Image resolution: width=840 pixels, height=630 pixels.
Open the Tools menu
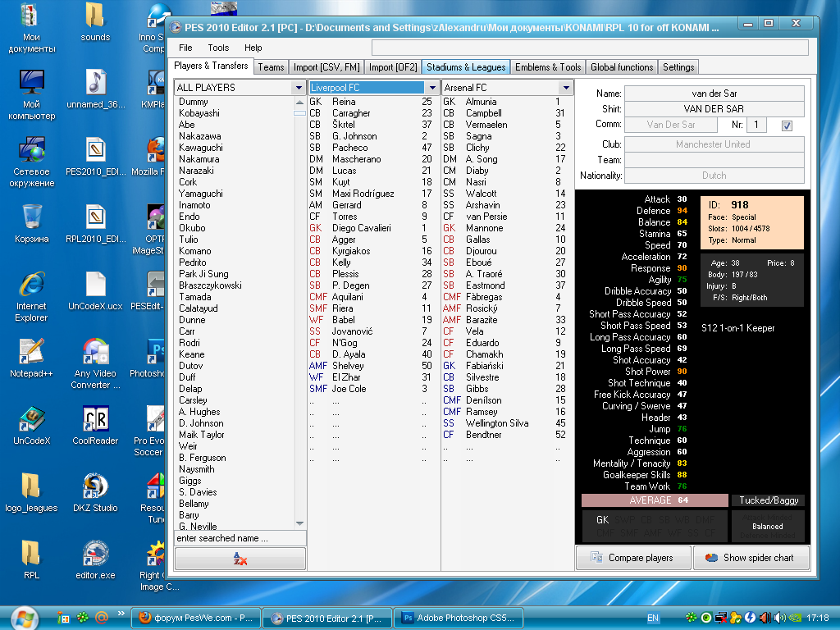click(x=218, y=48)
